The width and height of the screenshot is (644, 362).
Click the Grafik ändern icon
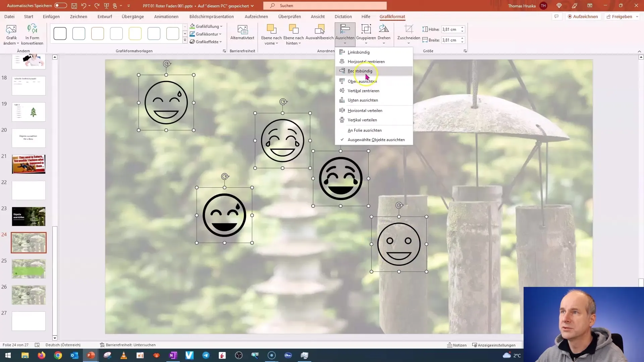click(x=11, y=30)
